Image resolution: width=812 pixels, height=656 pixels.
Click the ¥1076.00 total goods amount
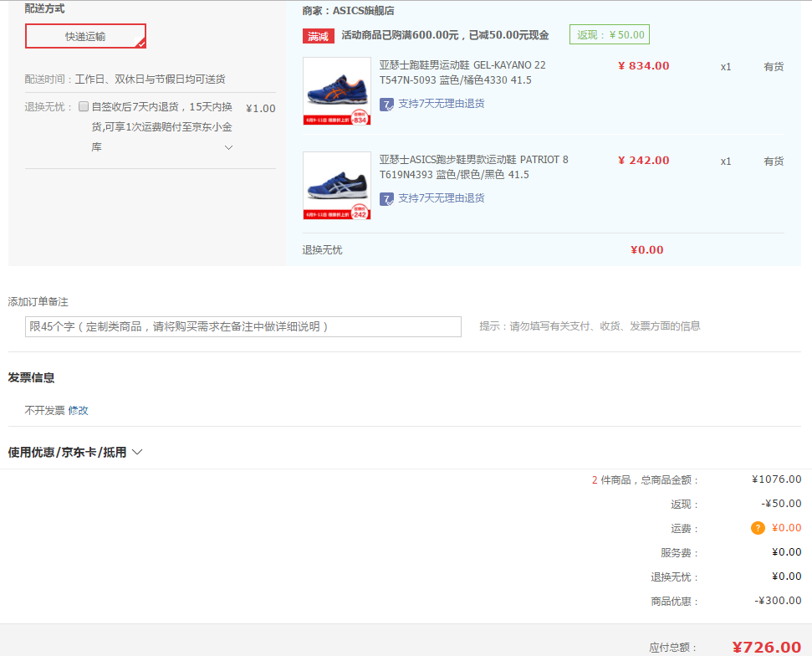pos(776,479)
